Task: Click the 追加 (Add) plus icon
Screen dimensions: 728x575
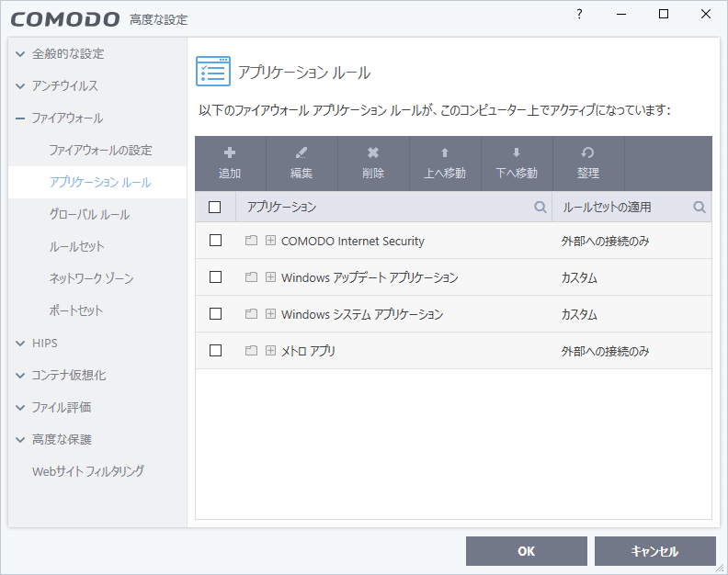Action: pos(230,153)
